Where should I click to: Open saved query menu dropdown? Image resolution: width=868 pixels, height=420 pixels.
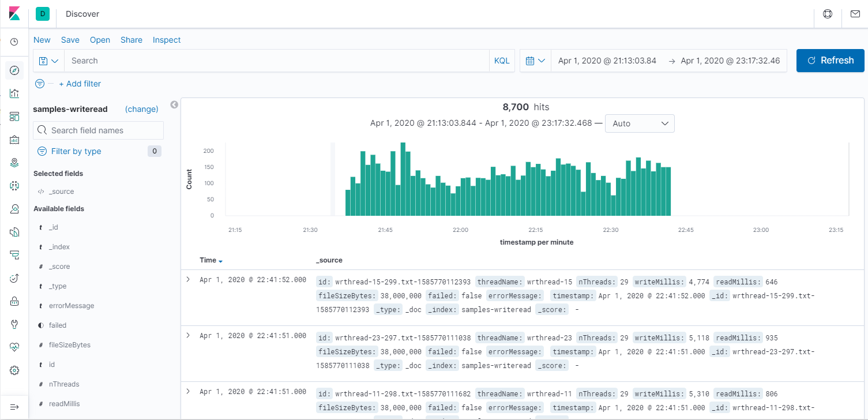click(48, 61)
